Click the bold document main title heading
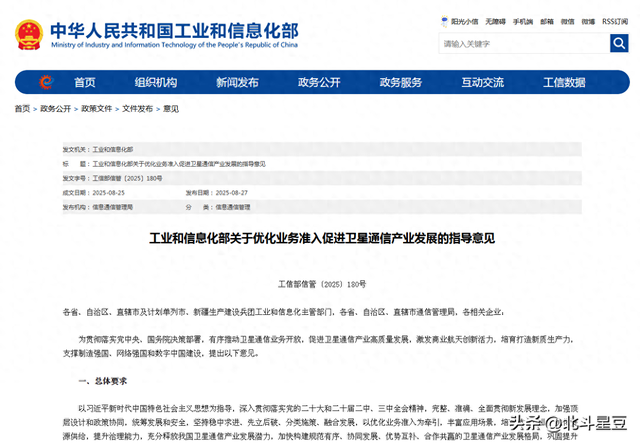The width and height of the screenshot is (640, 444). click(322, 238)
